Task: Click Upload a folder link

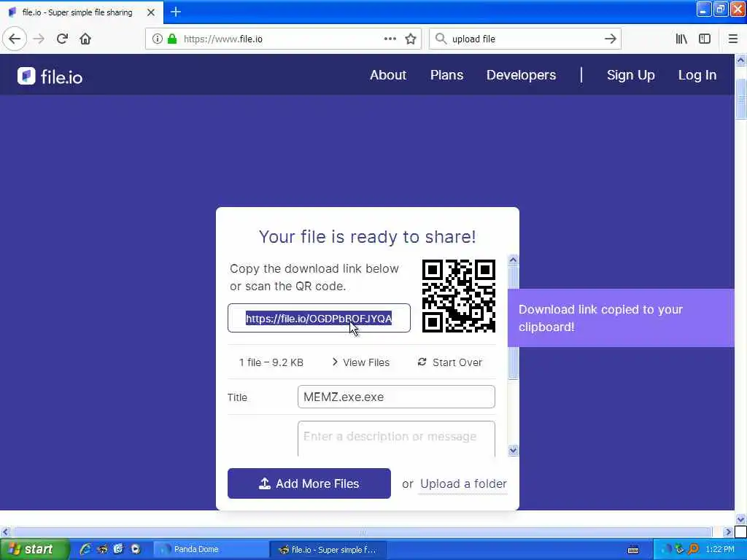Action: (463, 484)
